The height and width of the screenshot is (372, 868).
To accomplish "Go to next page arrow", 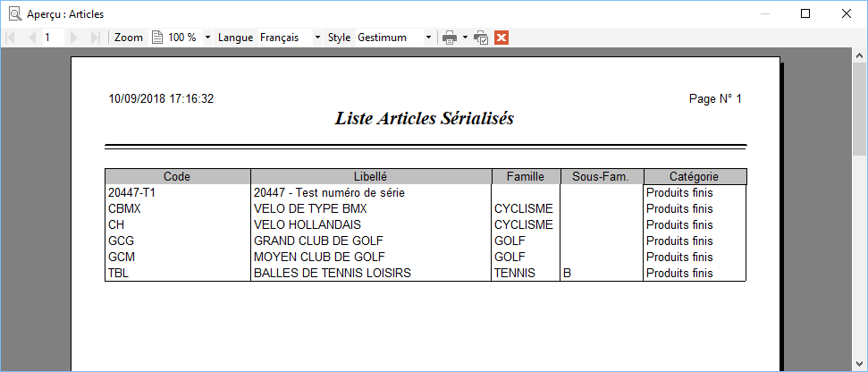I will 73,38.
